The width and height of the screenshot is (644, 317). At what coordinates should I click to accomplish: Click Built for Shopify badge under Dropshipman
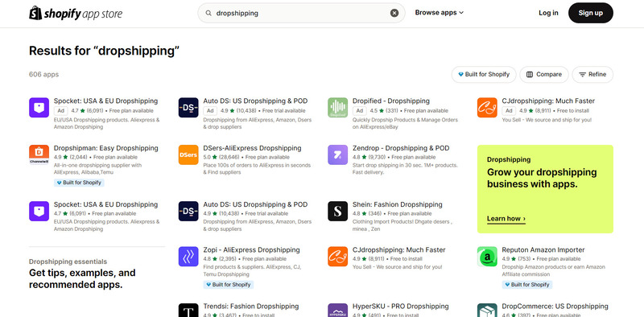[79, 183]
